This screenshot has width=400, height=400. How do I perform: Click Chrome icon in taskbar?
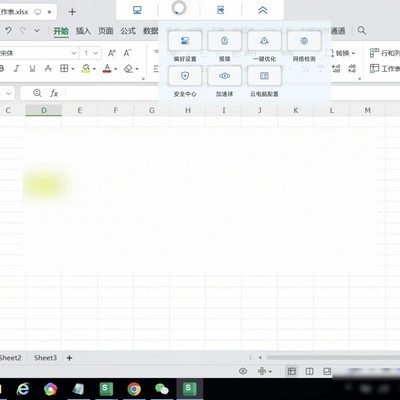click(x=134, y=389)
